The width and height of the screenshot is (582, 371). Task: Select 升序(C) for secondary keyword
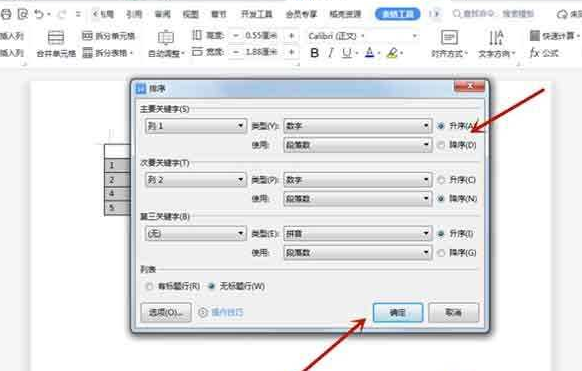(x=441, y=180)
